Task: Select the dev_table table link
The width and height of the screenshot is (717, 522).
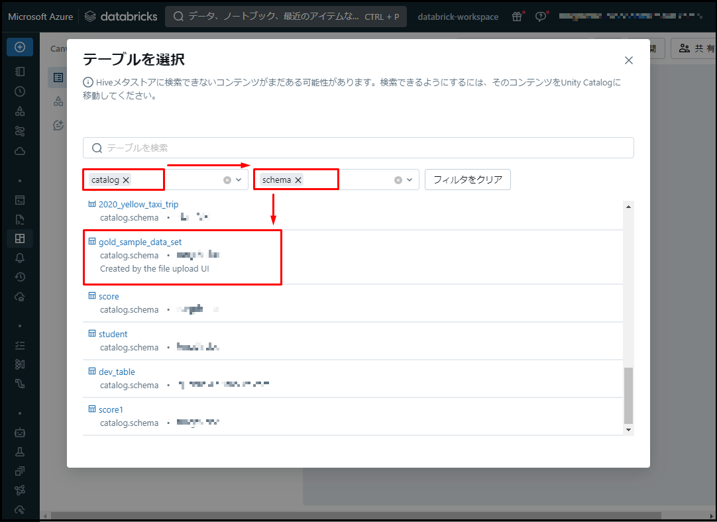Action: (x=117, y=372)
